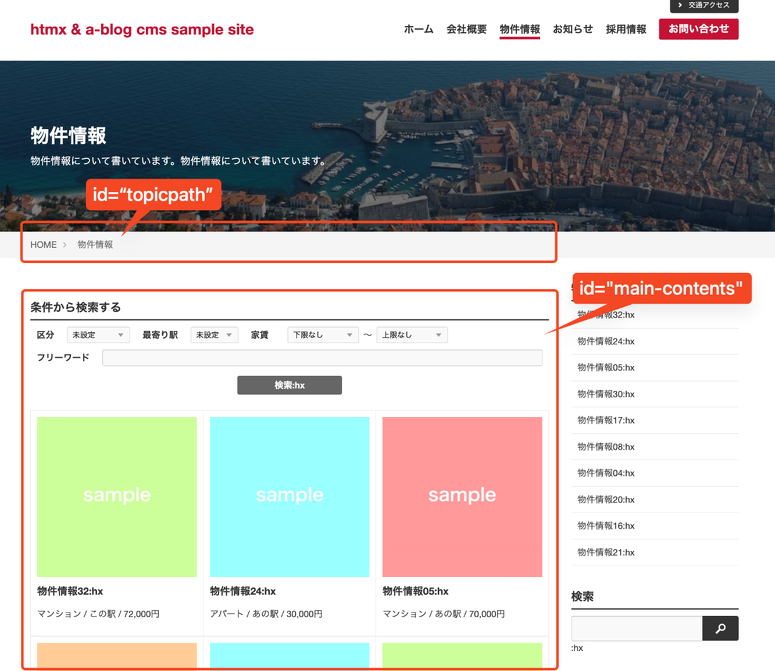
Task: Click the フリーワード text field
Action: [x=322, y=358]
